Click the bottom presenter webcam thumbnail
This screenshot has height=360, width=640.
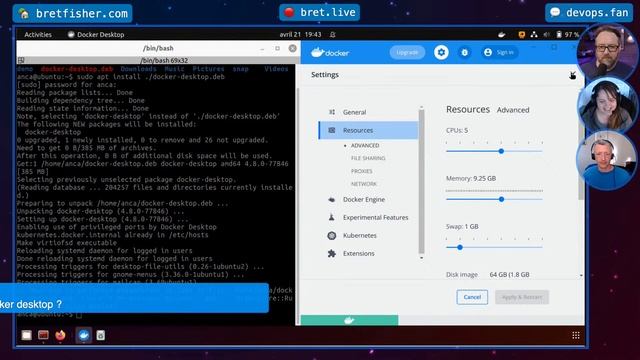607,160
